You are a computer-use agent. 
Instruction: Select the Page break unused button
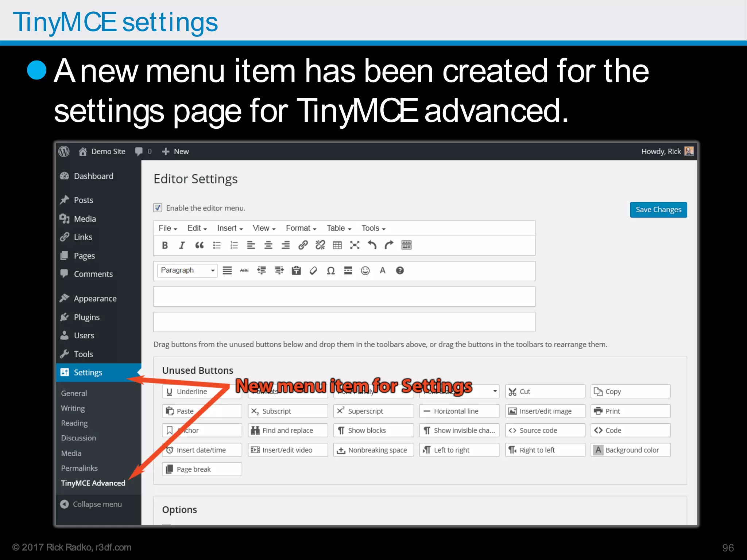(202, 469)
